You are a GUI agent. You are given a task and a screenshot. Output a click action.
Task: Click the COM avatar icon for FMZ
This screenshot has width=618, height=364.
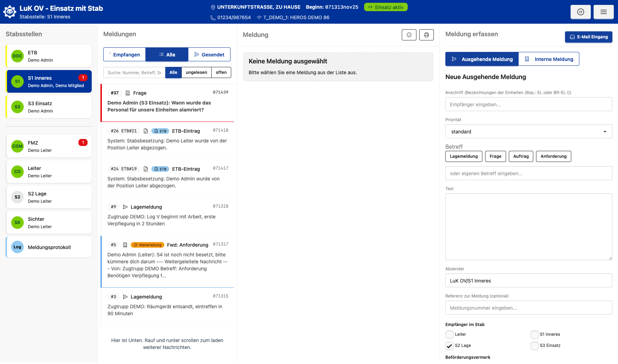(17, 146)
